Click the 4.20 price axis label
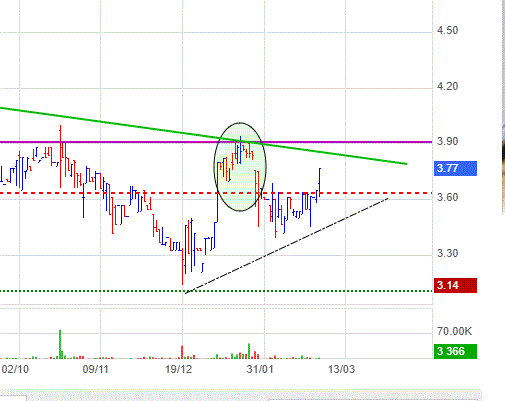 (x=448, y=86)
